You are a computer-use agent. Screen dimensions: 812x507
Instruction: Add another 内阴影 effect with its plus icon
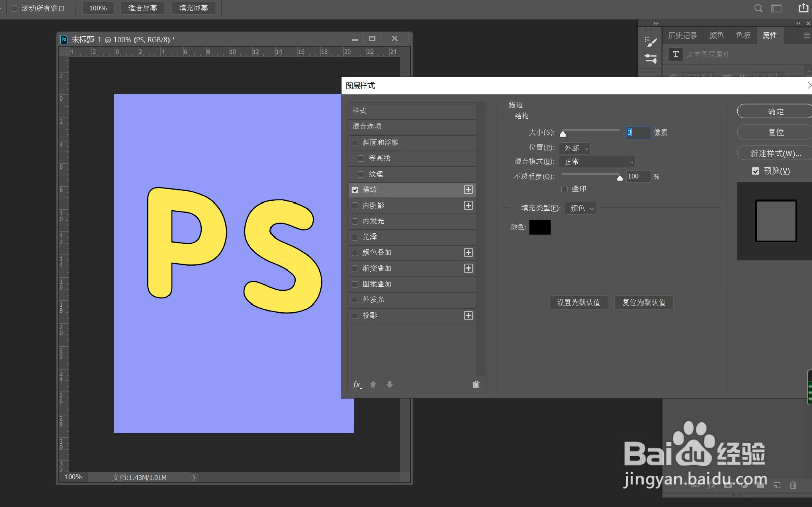click(x=468, y=206)
